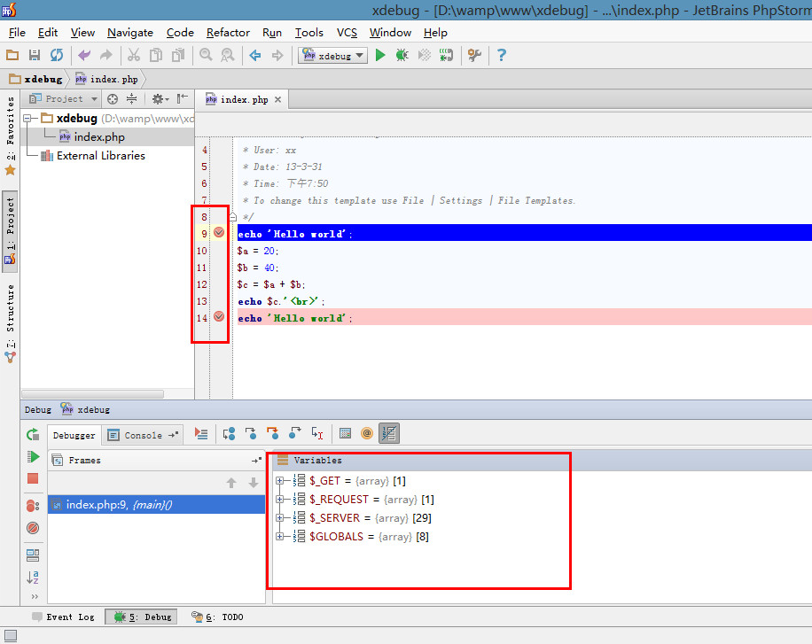This screenshot has height=644, width=812.
Task: Select the index.php:9 {main}() stack frame
Action: [156, 505]
